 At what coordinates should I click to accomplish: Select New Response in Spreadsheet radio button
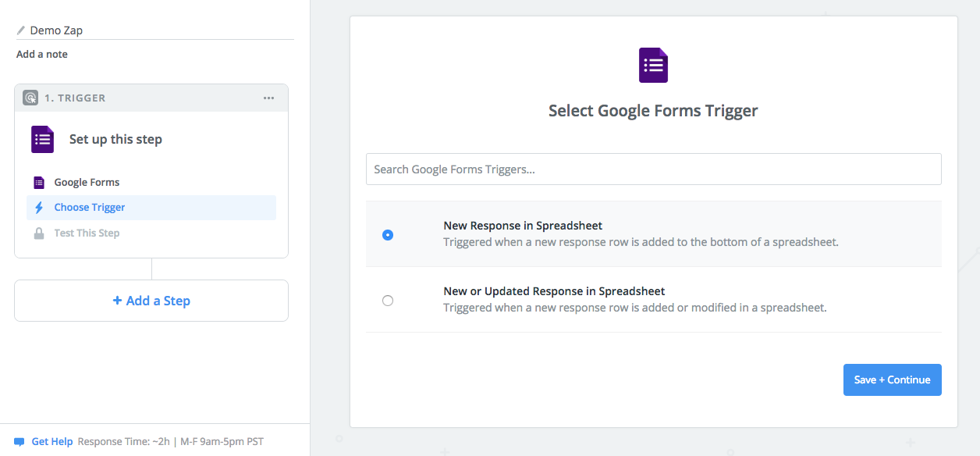pos(388,234)
